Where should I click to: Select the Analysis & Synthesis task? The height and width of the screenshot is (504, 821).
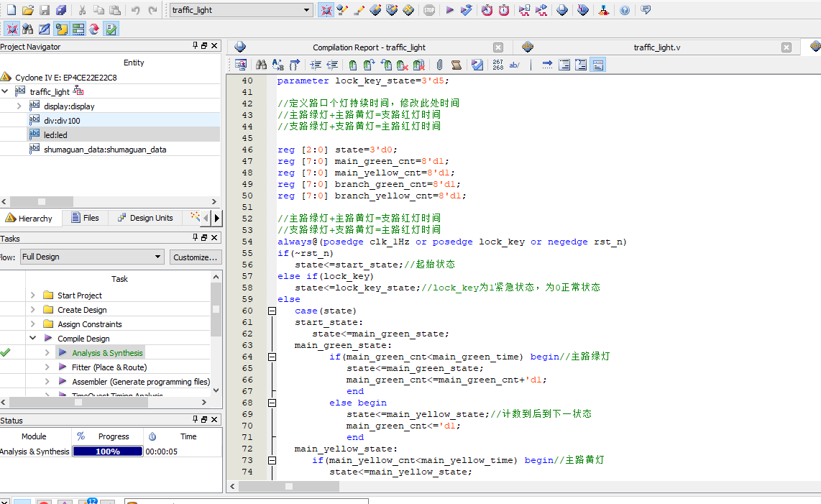pyautogui.click(x=107, y=353)
